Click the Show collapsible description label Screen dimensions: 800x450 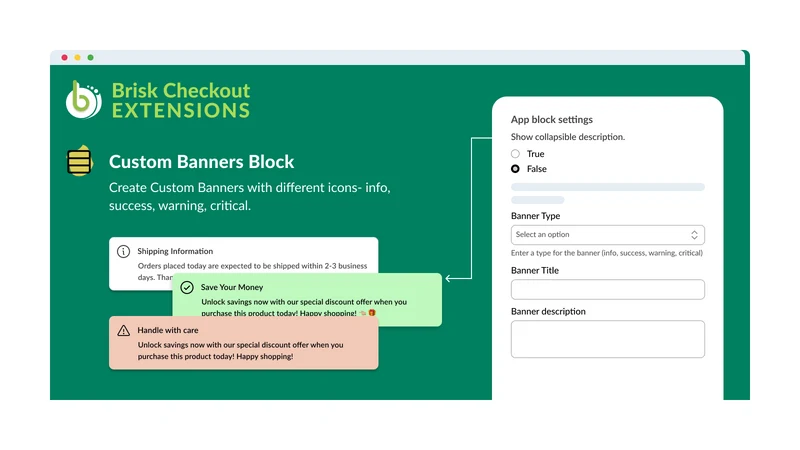(568, 137)
